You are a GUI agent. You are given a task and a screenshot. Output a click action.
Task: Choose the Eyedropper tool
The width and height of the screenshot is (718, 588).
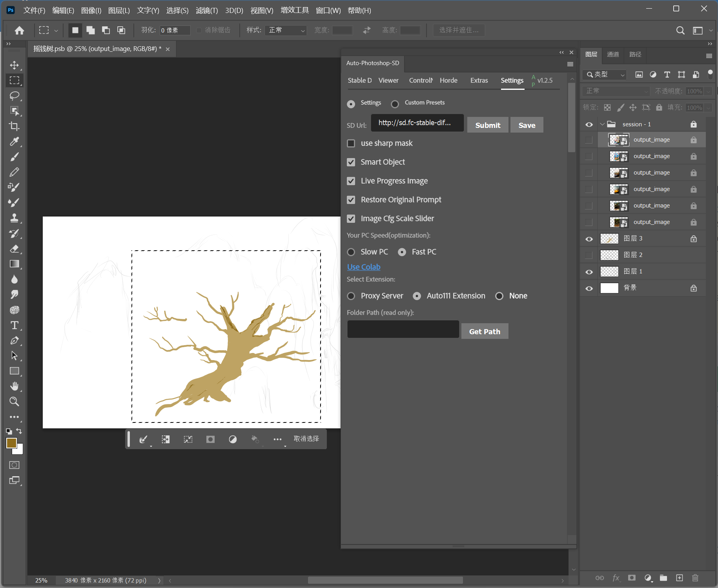pyautogui.click(x=15, y=142)
